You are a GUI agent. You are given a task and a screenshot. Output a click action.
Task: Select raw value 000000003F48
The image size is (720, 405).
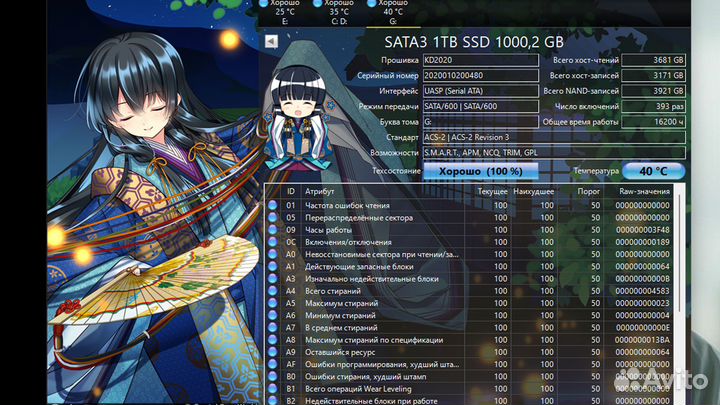[x=642, y=230]
